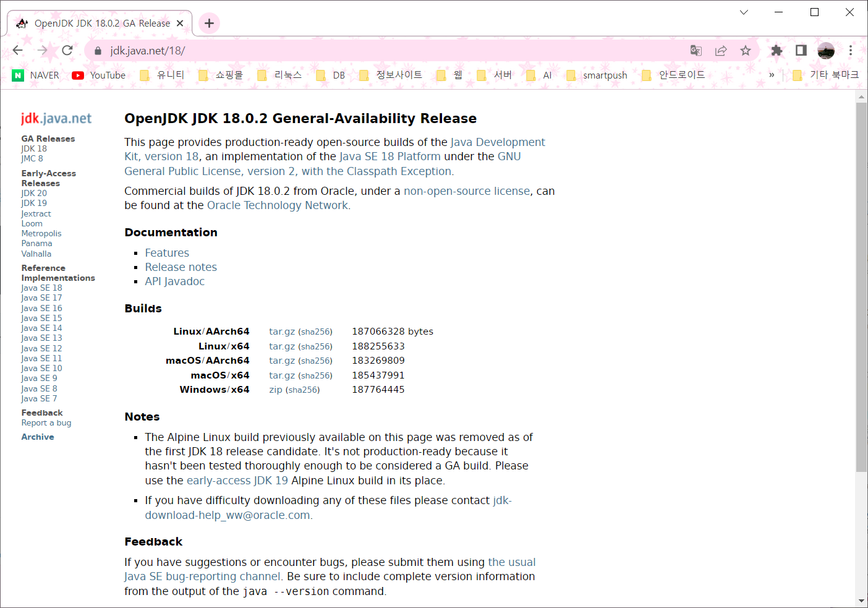Open the YouTube bookmark

coord(99,75)
